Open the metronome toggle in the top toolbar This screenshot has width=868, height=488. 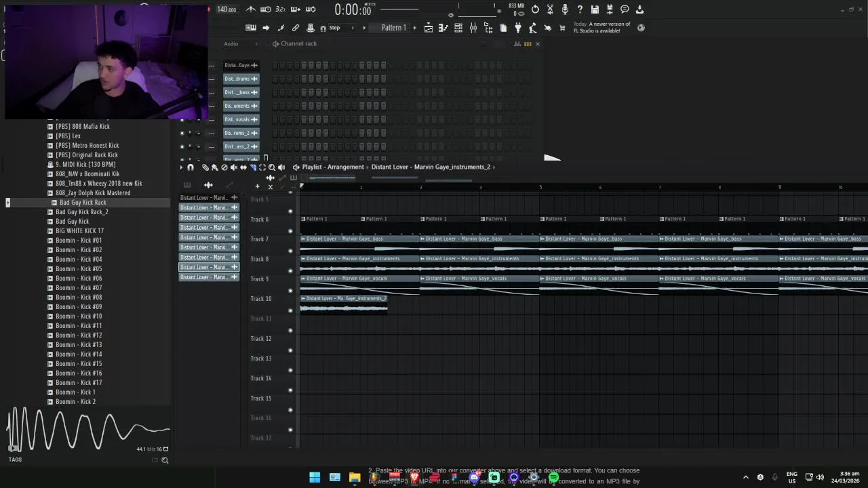pos(251,9)
